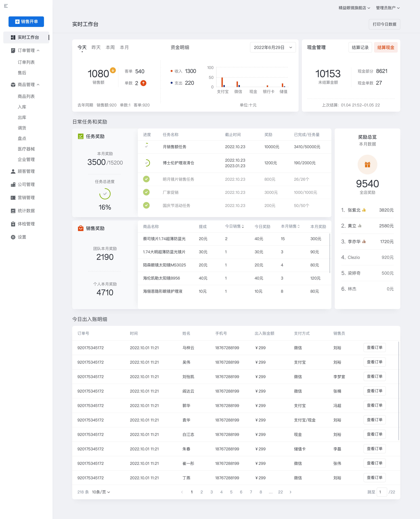Switch to the 昨天 tab
Image resolution: width=420 pixels, height=519 pixels.
[x=96, y=48]
